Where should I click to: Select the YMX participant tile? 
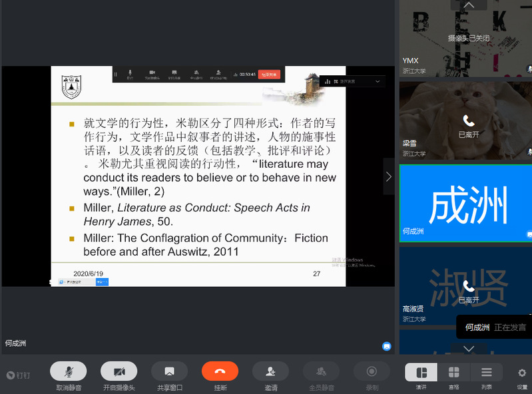(465, 39)
